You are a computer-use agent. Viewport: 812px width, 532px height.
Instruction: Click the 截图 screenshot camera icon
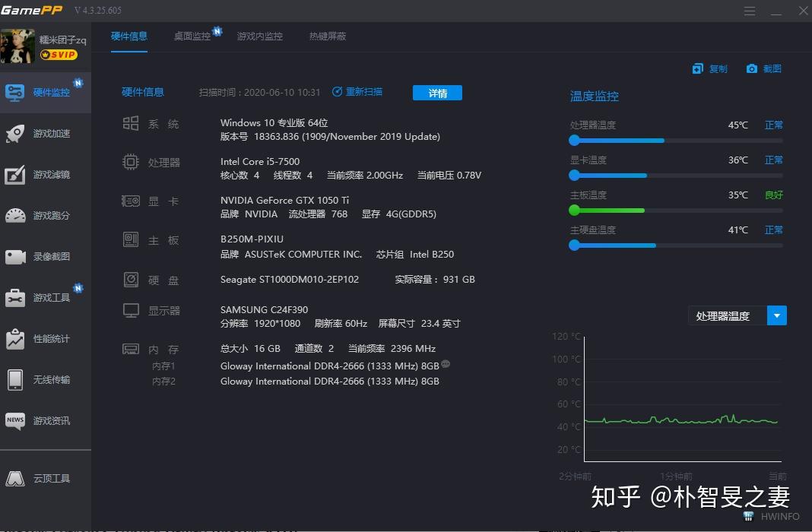pos(751,69)
